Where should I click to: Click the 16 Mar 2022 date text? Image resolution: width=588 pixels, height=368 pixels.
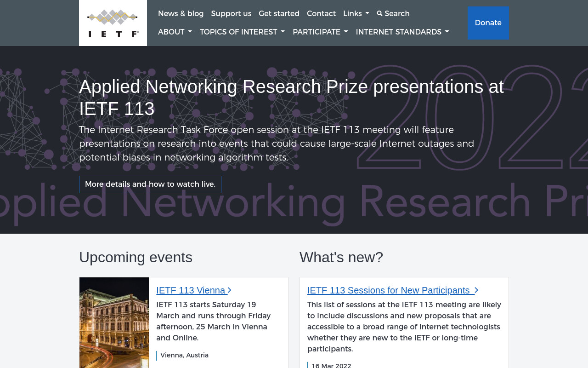331,366
